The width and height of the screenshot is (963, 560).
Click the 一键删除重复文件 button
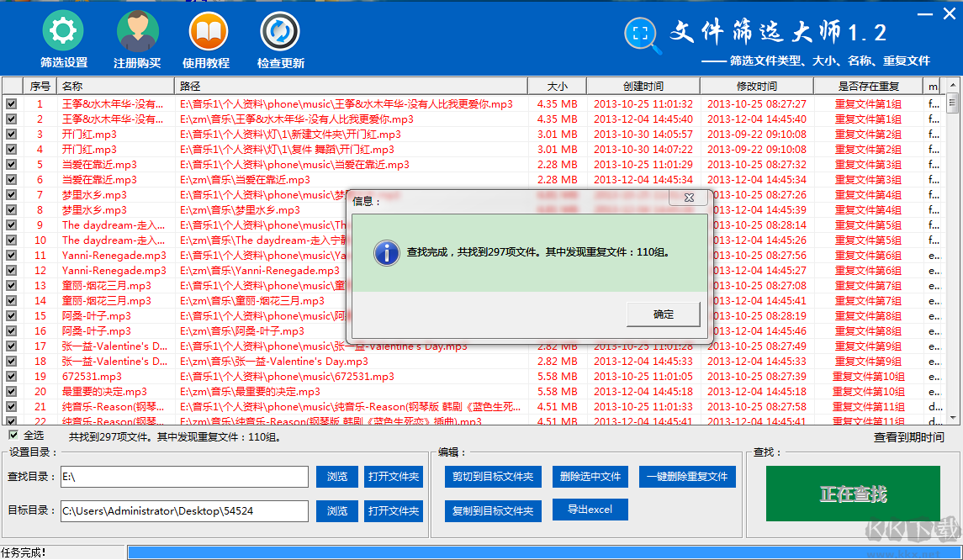tap(687, 477)
